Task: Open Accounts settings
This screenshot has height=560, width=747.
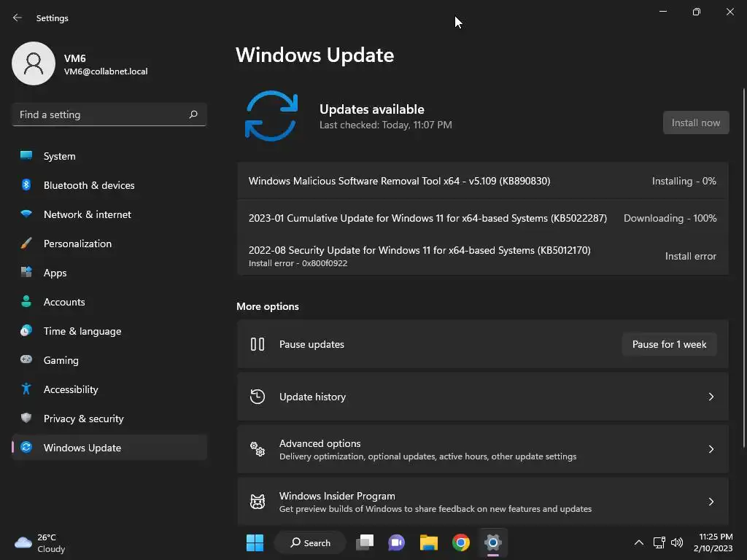Action: point(109,301)
